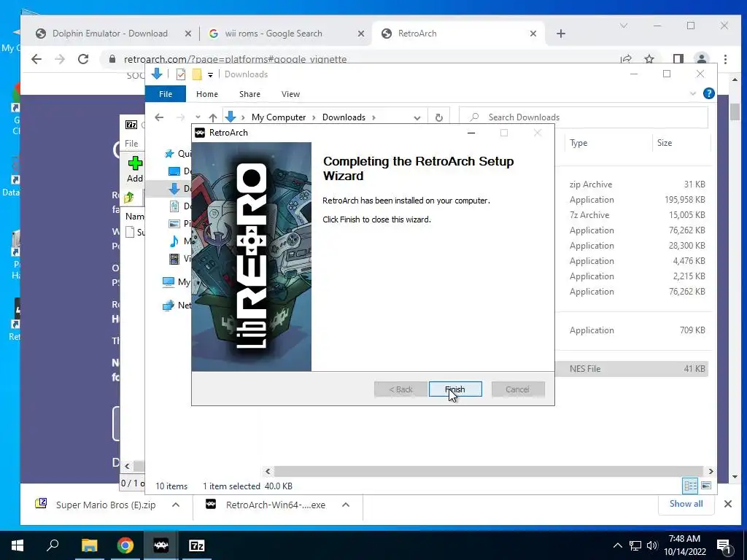747x560 pixels.
Task: Select the 7z Archive 15,005 KB row
Action: [632, 215]
